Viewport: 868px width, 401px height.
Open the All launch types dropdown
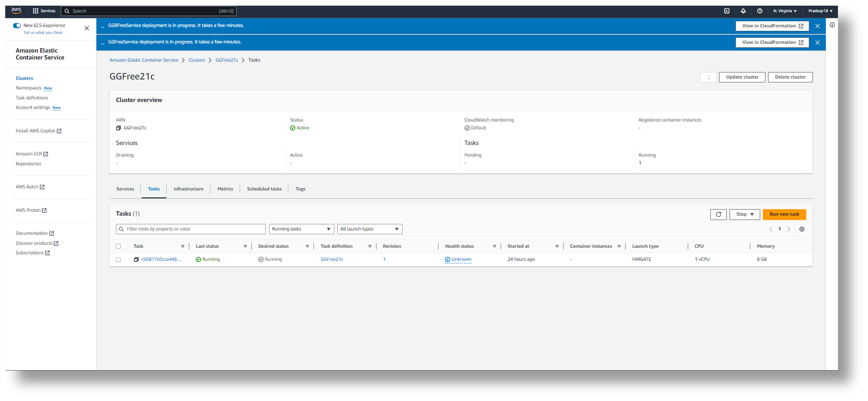click(370, 229)
